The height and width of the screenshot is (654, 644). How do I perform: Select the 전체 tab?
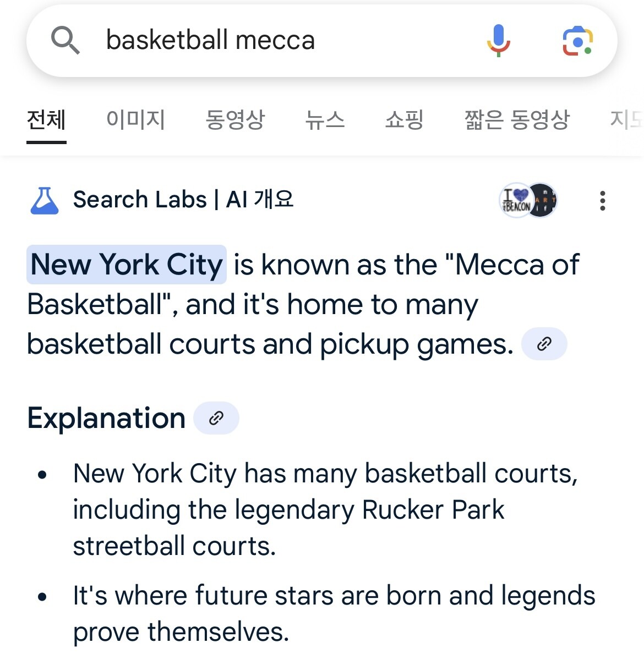point(46,120)
